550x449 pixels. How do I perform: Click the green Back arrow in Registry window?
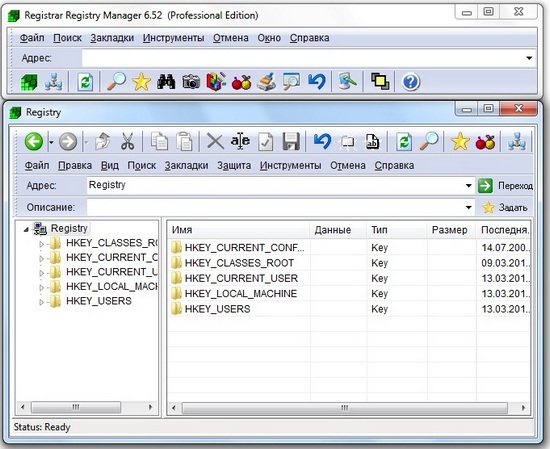pyautogui.click(x=34, y=142)
